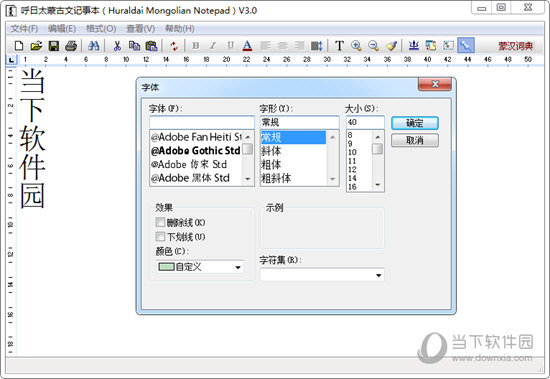550x379 pixels.
Task: Create a new document with the blank page icon
Action: tap(19, 46)
